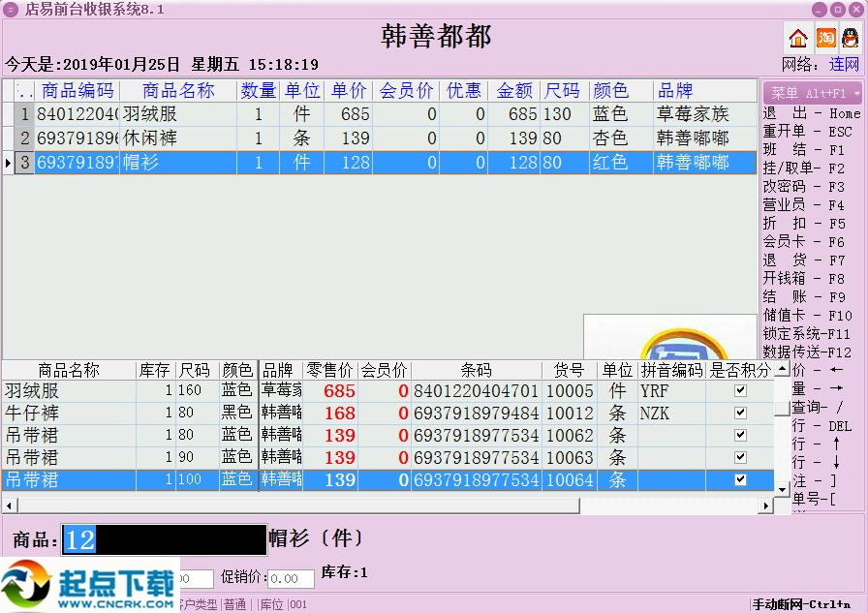The height and width of the screenshot is (613, 868).
Task: Click the 零售价 column header
Action: [330, 370]
